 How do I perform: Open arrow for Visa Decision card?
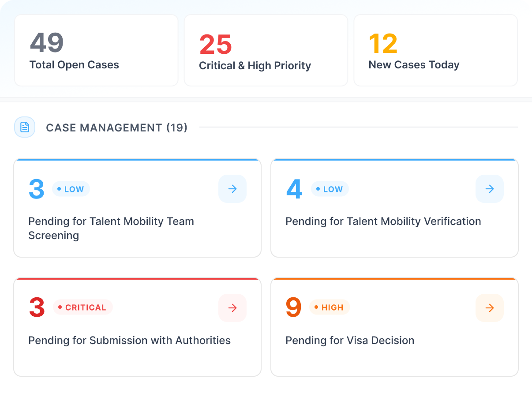(x=490, y=308)
